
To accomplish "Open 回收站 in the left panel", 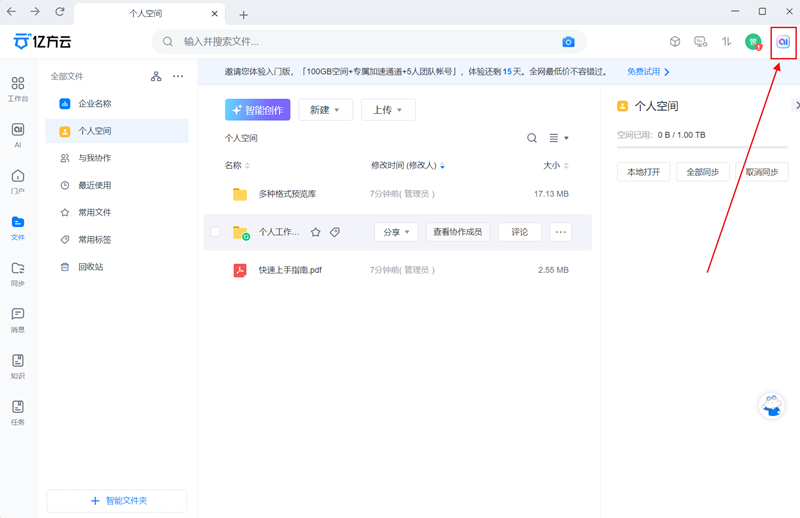I will pyautogui.click(x=90, y=267).
